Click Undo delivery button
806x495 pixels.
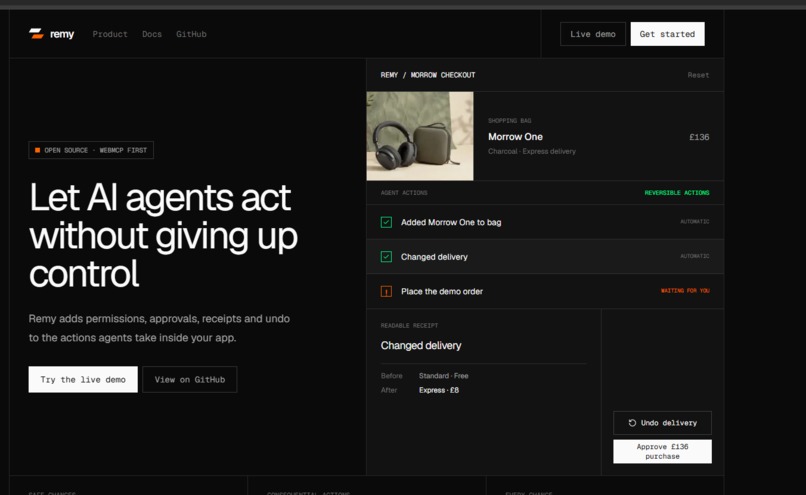coord(662,423)
